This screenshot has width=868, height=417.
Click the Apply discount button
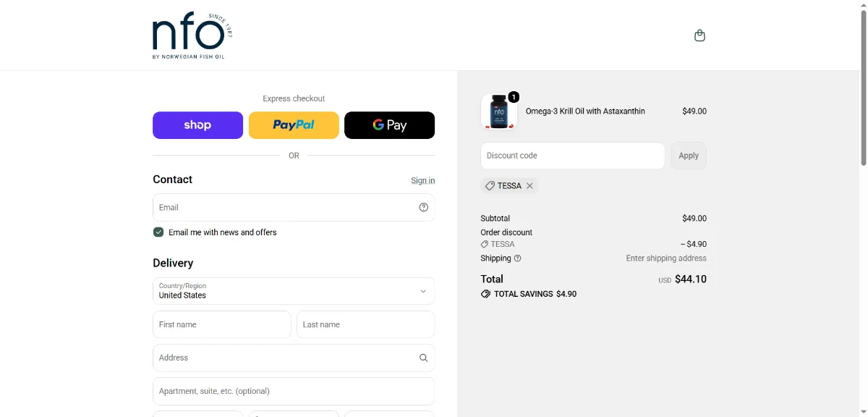pyautogui.click(x=689, y=156)
